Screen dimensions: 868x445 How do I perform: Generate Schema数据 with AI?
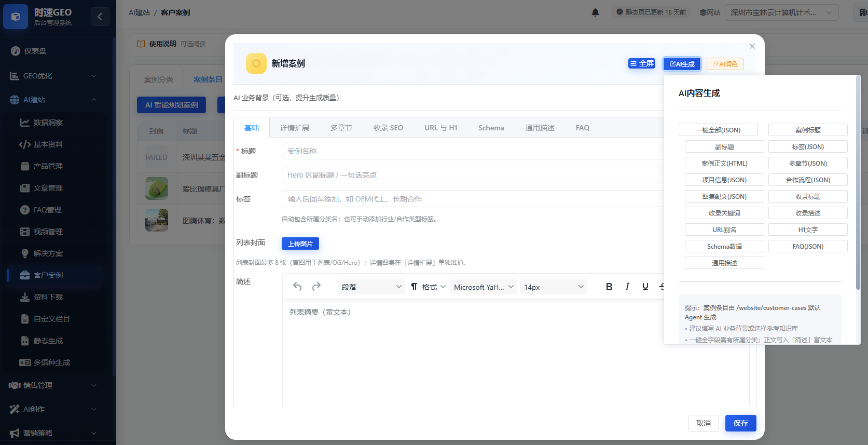pyautogui.click(x=724, y=246)
